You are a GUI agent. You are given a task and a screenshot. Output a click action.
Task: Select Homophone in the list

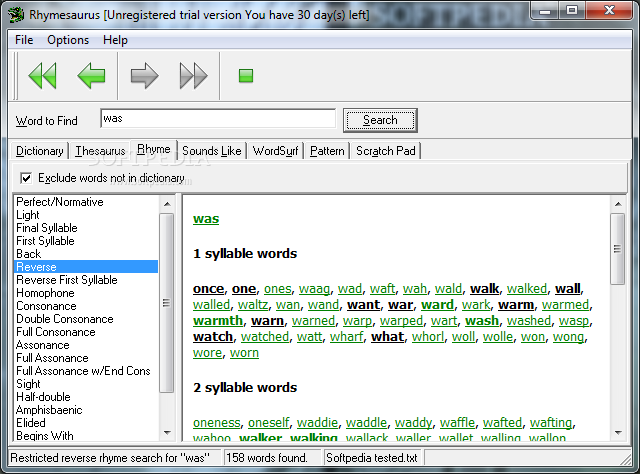tap(86, 293)
